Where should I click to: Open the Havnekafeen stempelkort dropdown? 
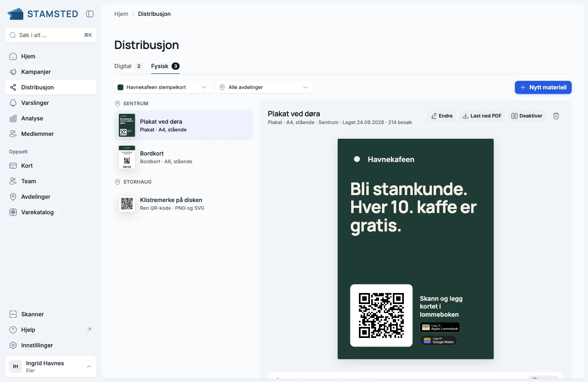[163, 87]
